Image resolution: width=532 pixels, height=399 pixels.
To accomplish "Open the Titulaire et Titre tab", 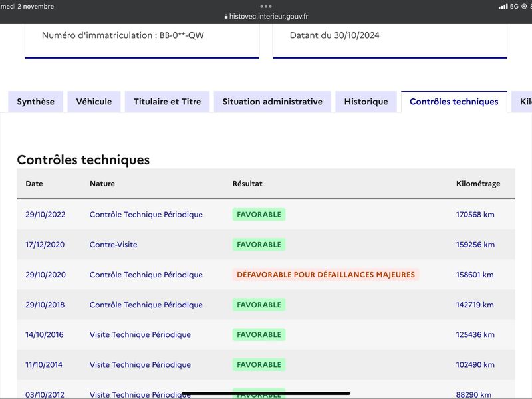I will click(168, 102).
